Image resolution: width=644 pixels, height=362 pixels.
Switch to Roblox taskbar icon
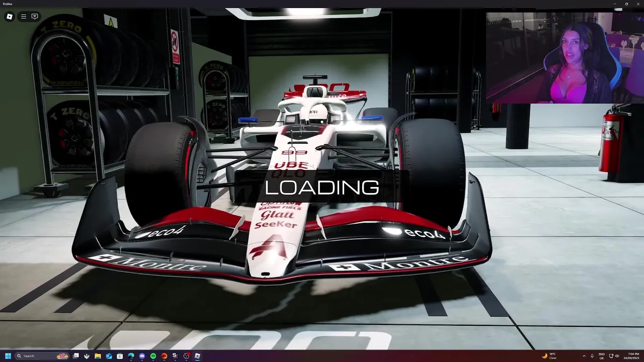tap(197, 356)
